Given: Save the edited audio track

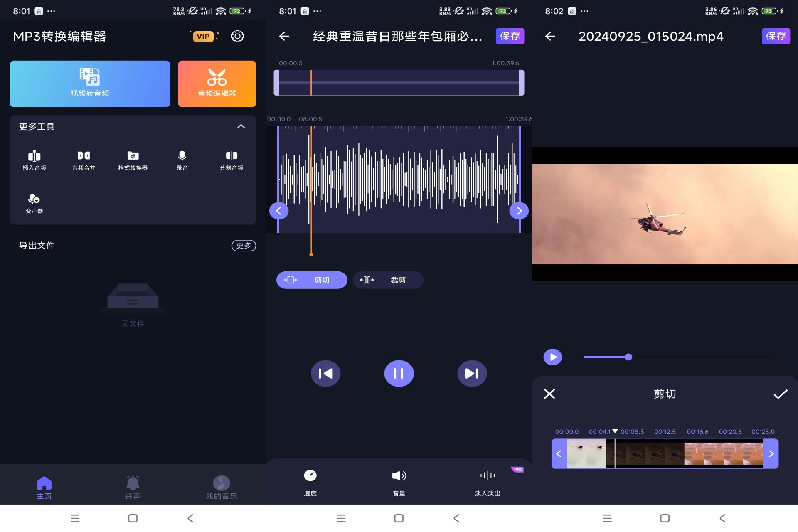Looking at the screenshot, I should pyautogui.click(x=510, y=37).
